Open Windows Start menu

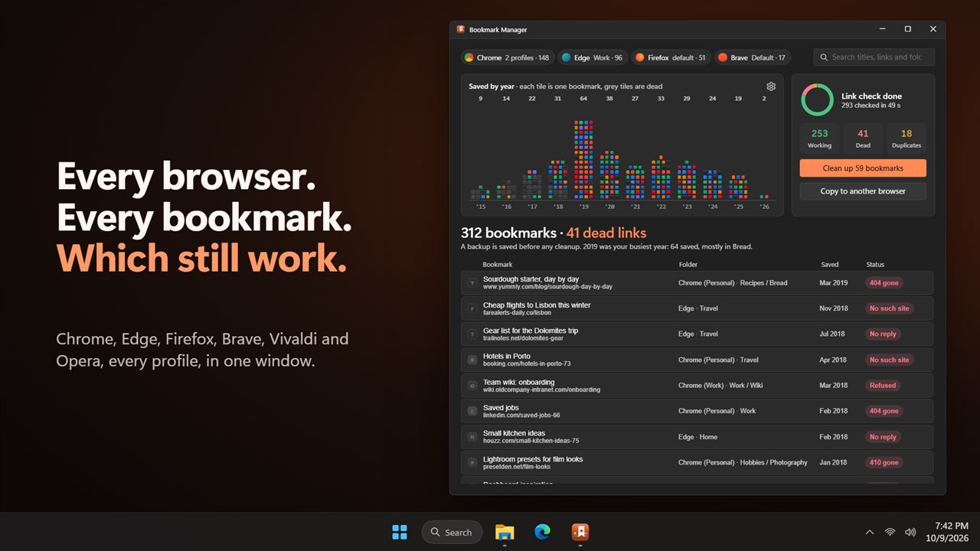400,532
